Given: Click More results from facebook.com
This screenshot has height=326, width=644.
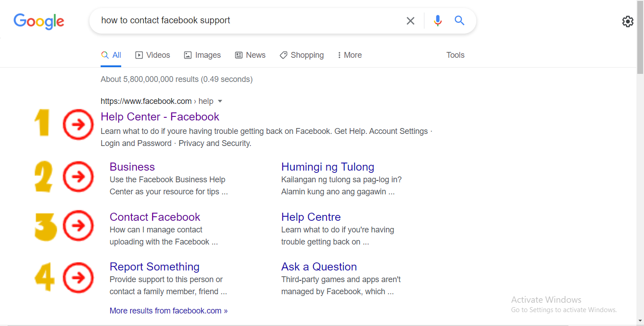Looking at the screenshot, I should (x=169, y=311).
